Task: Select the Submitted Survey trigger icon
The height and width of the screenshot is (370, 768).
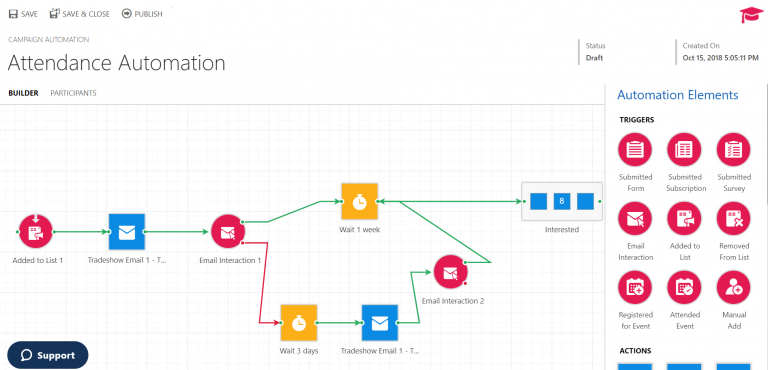Action: [x=734, y=150]
